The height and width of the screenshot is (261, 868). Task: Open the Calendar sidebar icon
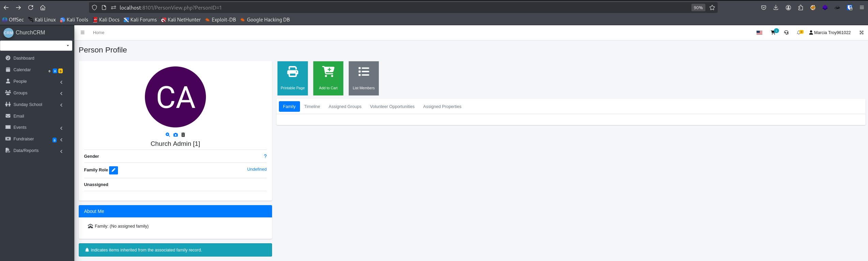[8, 70]
